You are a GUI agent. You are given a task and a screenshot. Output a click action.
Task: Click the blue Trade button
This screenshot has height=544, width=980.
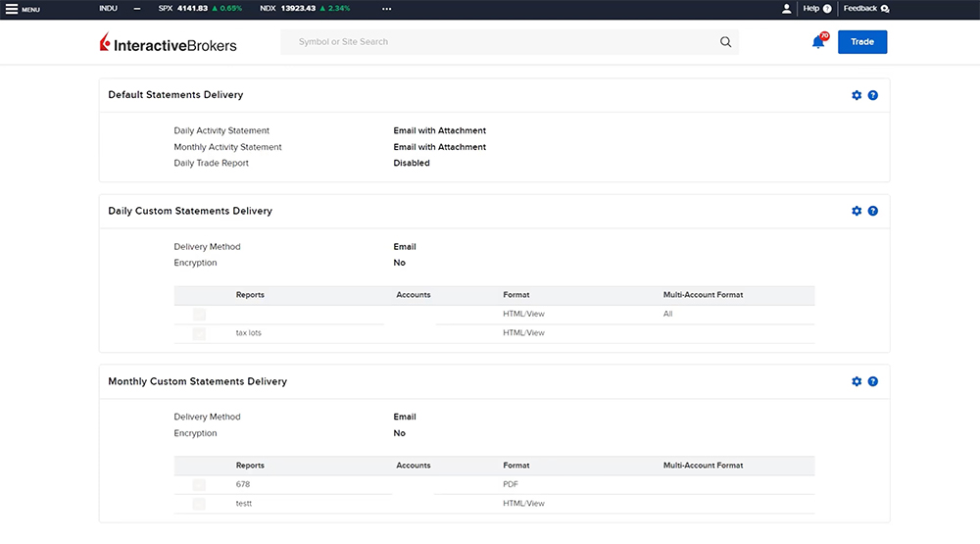862,42
